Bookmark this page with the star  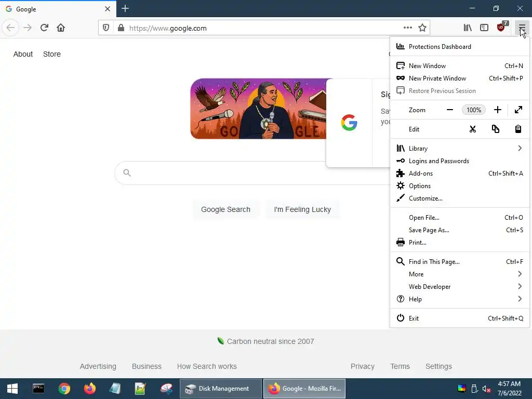point(422,28)
